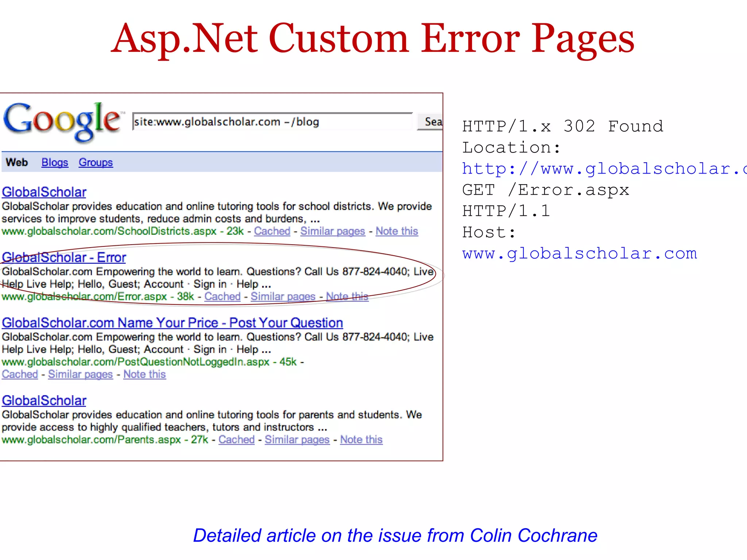Click Note this for Error.aspx result
Viewport: 747px width, 560px height.
347,296
